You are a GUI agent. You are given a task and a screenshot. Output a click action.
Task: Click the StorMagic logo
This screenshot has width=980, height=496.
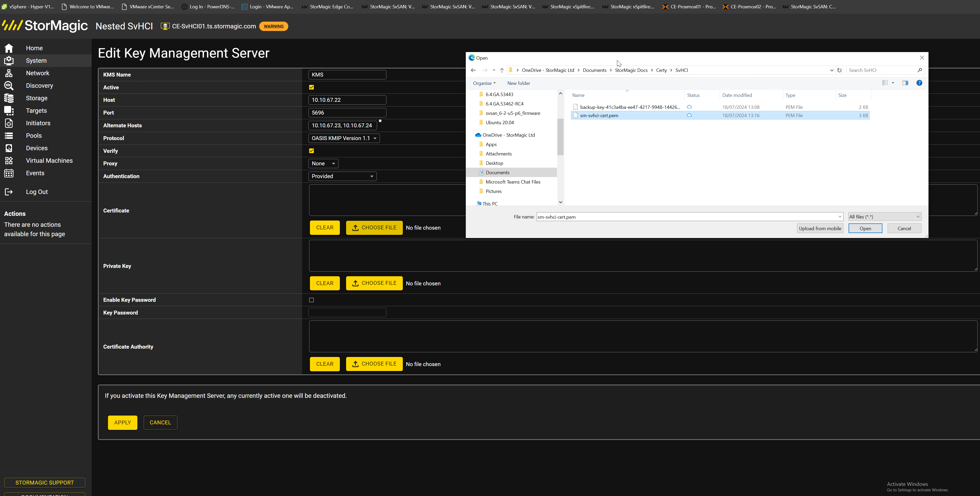(x=45, y=26)
